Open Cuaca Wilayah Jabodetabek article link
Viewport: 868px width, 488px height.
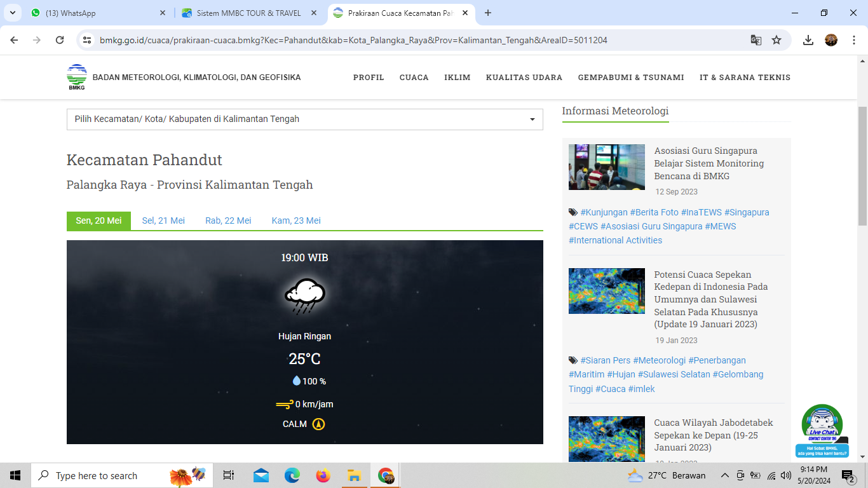[x=714, y=435]
